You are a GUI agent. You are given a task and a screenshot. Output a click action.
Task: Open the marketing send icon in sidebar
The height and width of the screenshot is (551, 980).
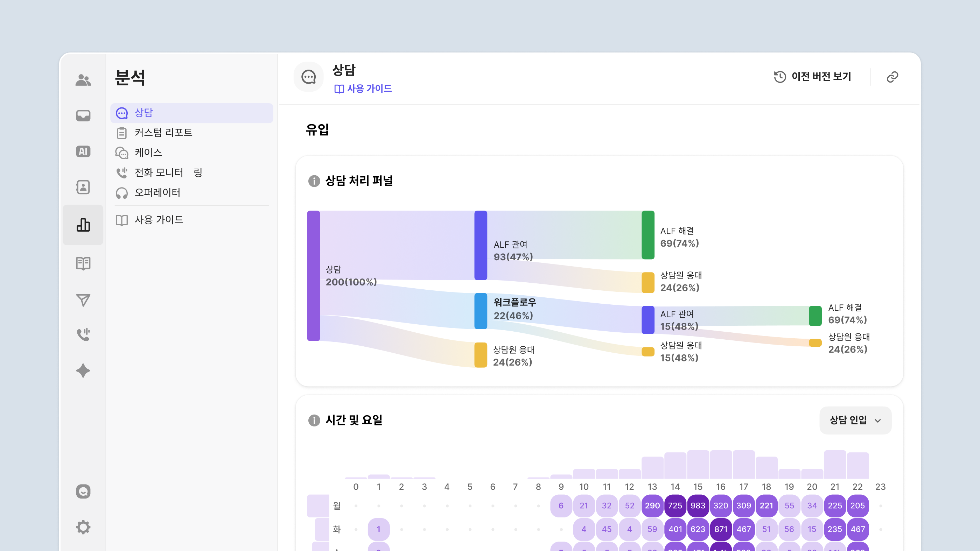[83, 300]
